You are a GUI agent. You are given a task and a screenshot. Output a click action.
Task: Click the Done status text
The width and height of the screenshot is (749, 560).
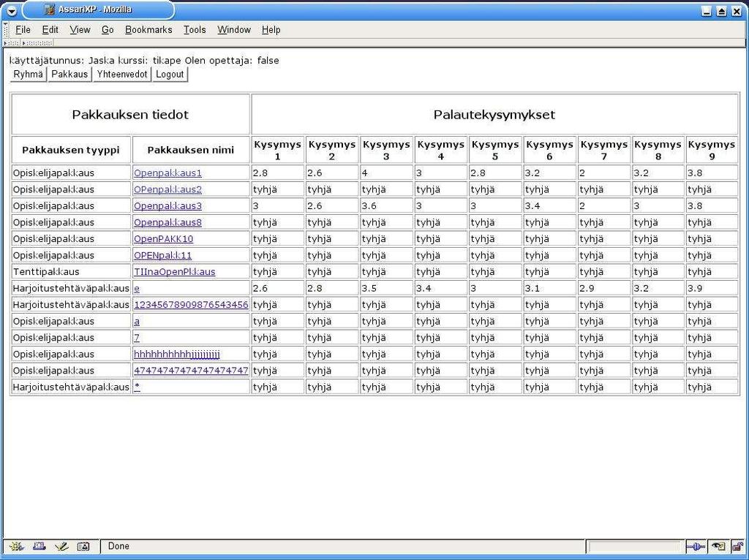tap(118, 546)
